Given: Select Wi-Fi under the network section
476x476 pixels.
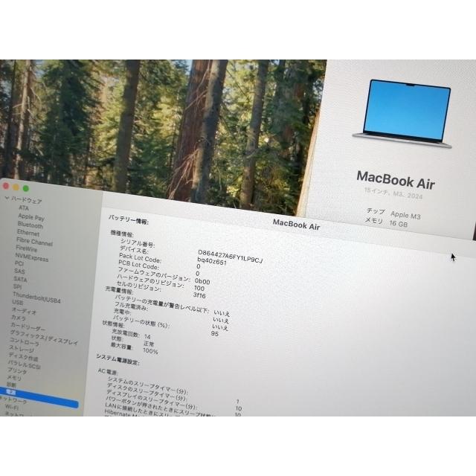Looking at the screenshot, I should pyautogui.click(x=12, y=407).
